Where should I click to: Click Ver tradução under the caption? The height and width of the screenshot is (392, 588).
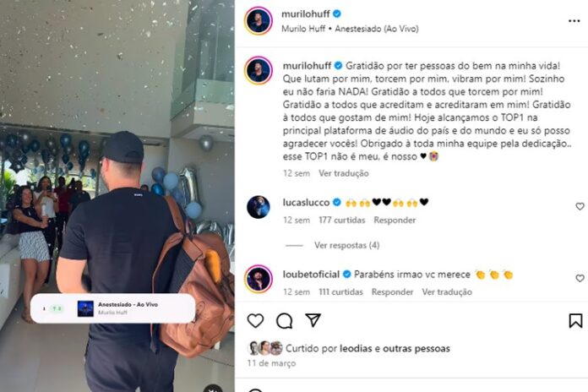click(344, 173)
